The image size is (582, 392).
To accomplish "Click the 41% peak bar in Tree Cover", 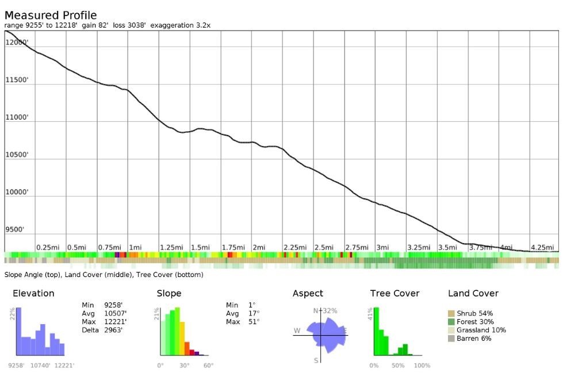I will [376, 330].
